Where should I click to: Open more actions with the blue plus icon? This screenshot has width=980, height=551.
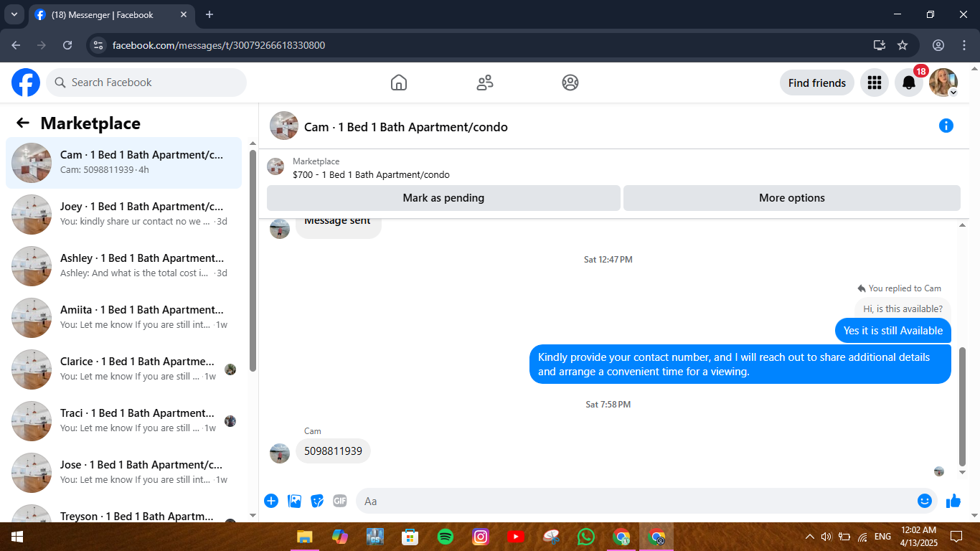[x=271, y=501]
